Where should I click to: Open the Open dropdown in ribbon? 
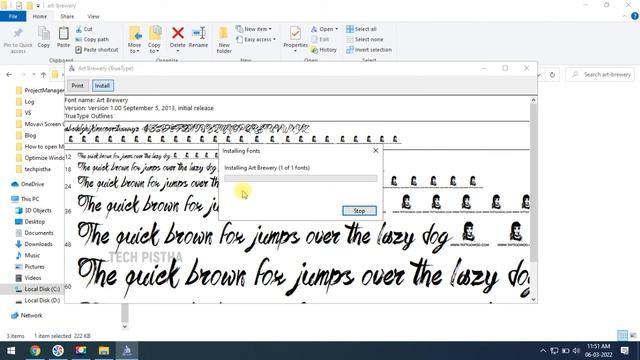coord(324,29)
